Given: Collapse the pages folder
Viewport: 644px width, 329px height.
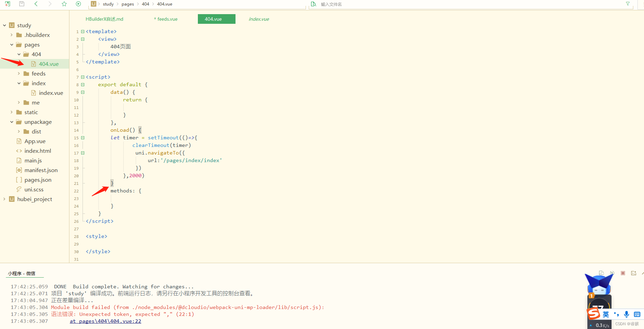Looking at the screenshot, I should point(11,44).
